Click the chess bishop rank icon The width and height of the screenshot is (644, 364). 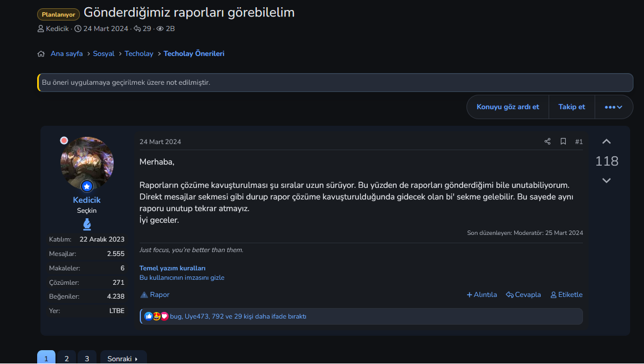(87, 224)
